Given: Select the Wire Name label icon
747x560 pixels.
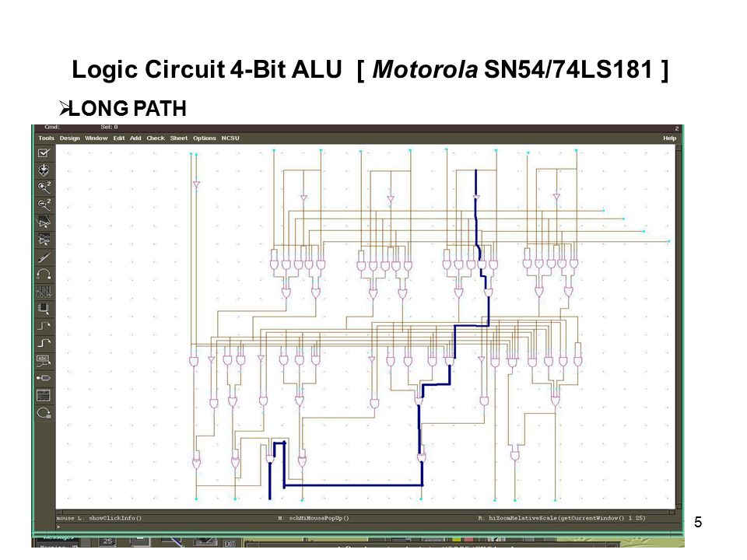Looking at the screenshot, I should point(44,361).
